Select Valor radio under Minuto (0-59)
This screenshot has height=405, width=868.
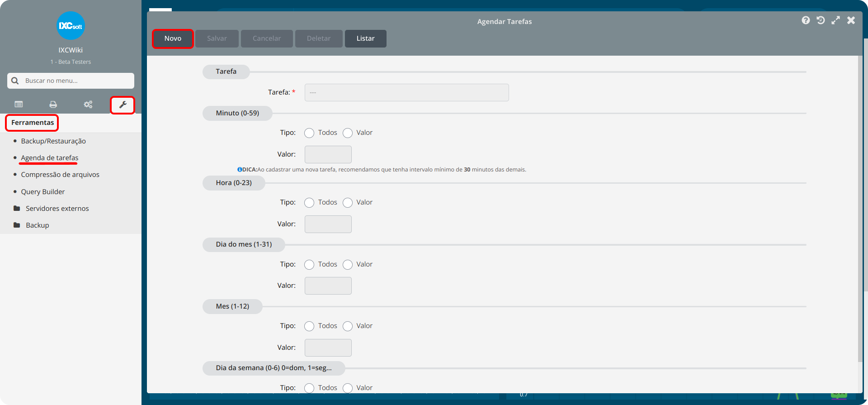point(348,133)
